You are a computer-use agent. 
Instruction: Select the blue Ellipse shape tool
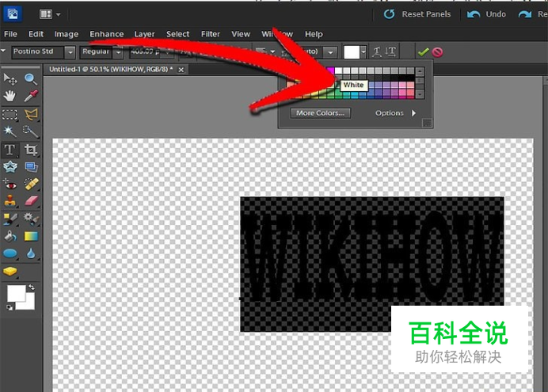pos(10,253)
